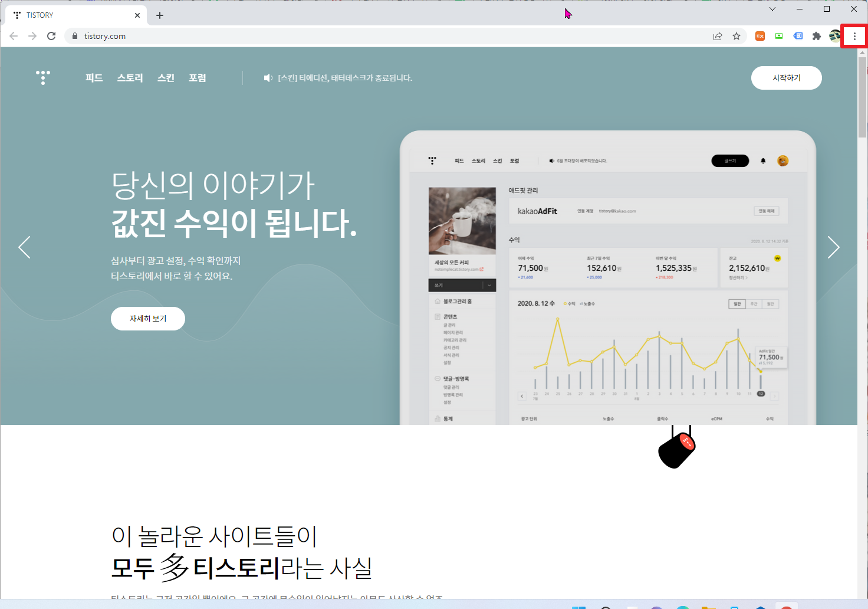The width and height of the screenshot is (868, 609).
Task: Click the 자세히 보기 button
Action: pos(148,319)
